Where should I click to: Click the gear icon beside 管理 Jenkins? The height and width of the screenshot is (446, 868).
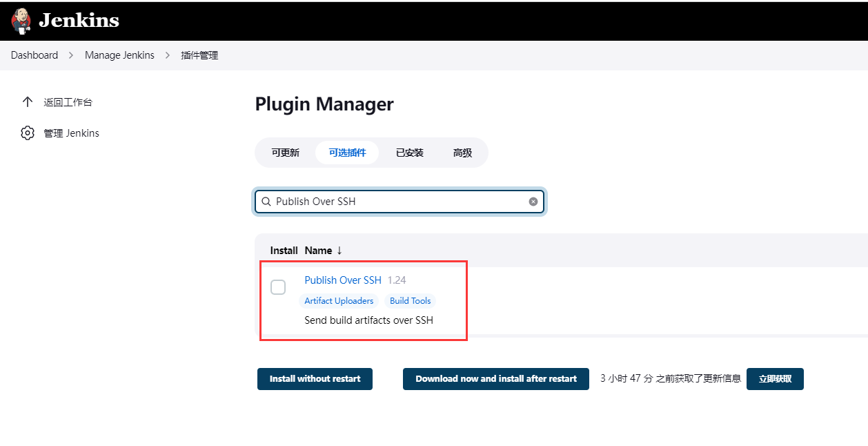pos(28,133)
